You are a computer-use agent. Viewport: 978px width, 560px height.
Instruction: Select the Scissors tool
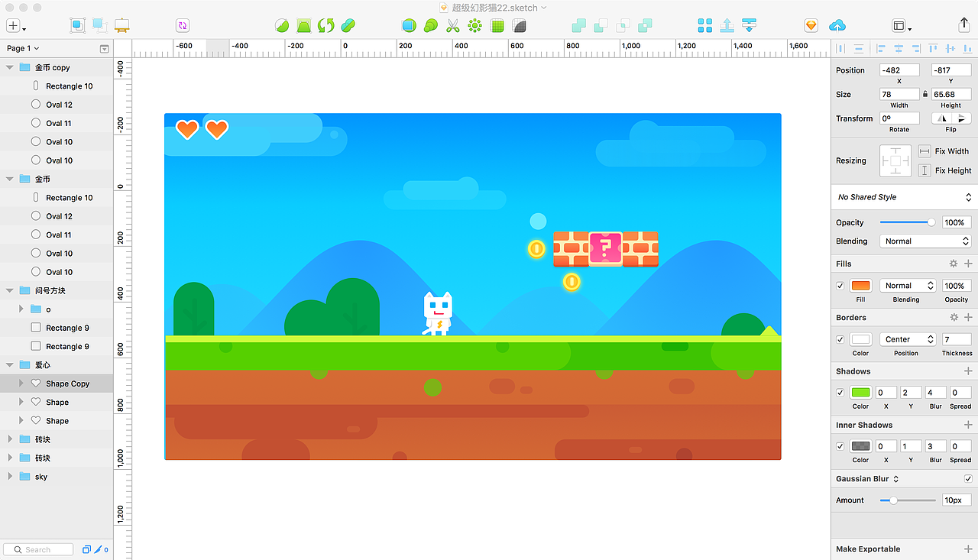tap(452, 26)
